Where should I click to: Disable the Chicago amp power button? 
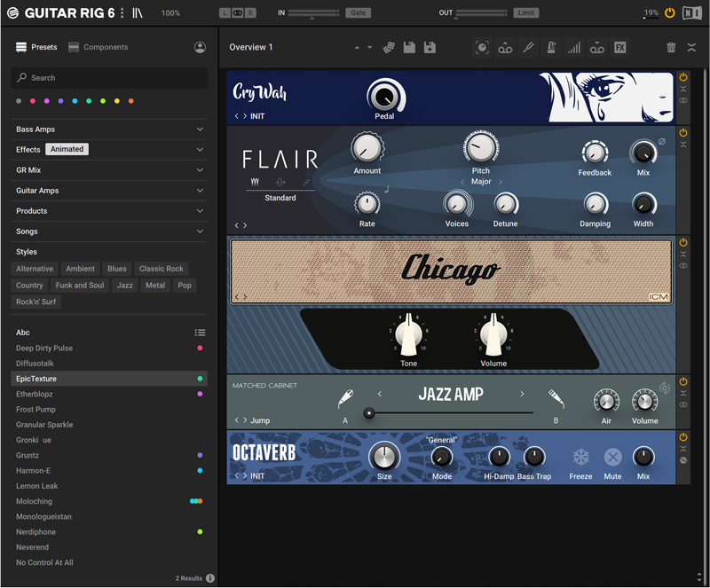[x=683, y=243]
